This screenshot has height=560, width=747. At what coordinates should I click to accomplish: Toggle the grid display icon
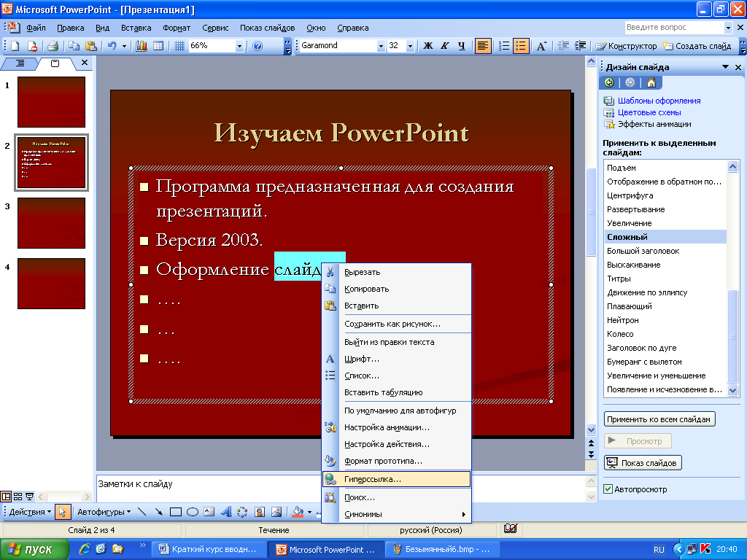click(x=179, y=46)
